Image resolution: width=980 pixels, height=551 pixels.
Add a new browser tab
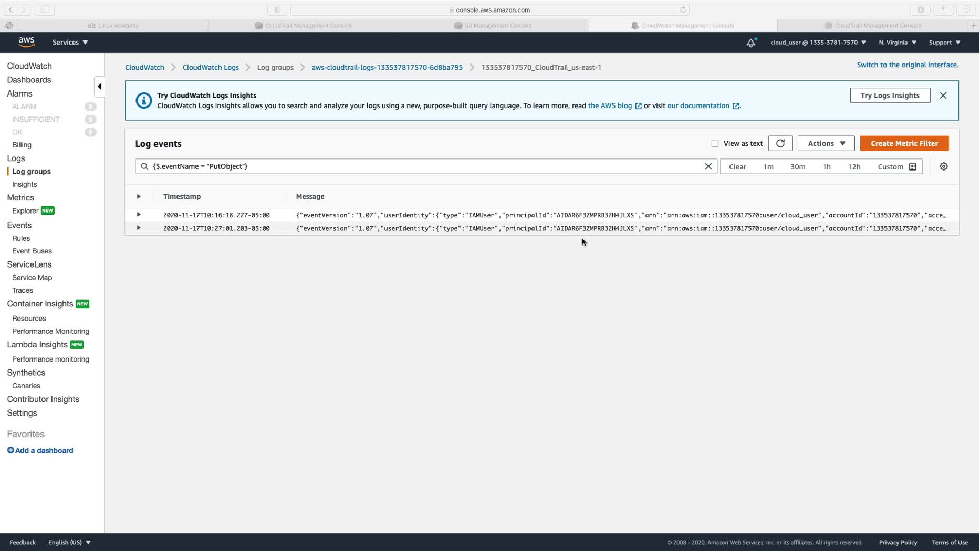click(973, 25)
